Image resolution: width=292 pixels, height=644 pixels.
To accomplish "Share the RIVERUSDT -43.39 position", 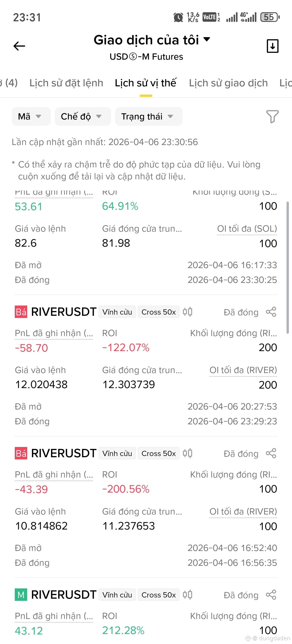I will 271,453.
